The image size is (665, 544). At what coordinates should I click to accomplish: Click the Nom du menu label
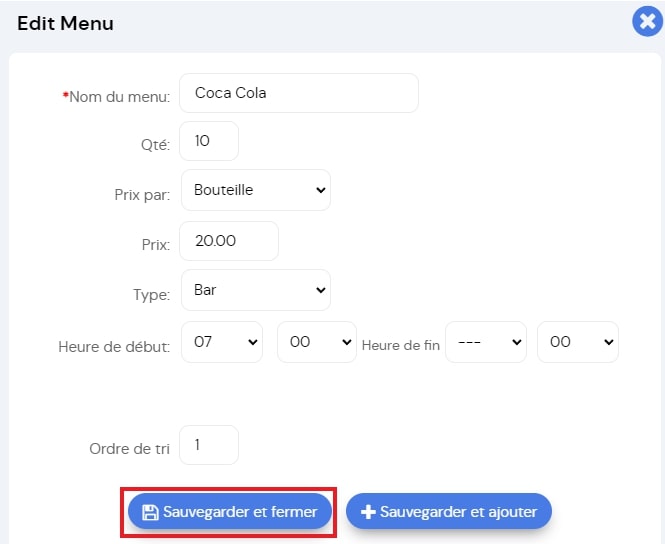click(x=116, y=97)
